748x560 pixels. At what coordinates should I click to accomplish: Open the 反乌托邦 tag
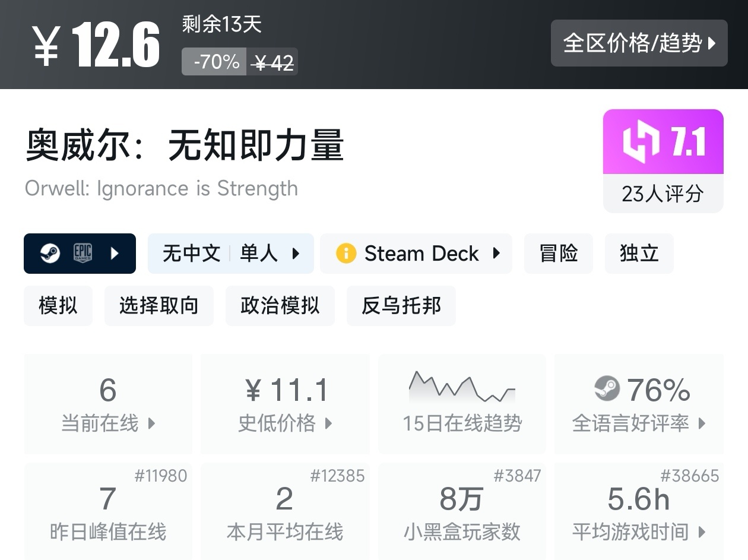tap(401, 306)
